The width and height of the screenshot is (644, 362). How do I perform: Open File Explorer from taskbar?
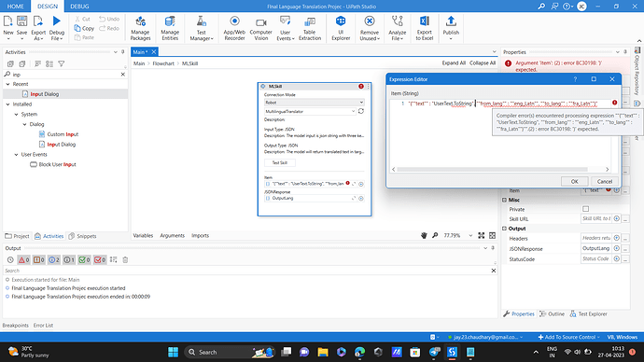[x=323, y=352]
